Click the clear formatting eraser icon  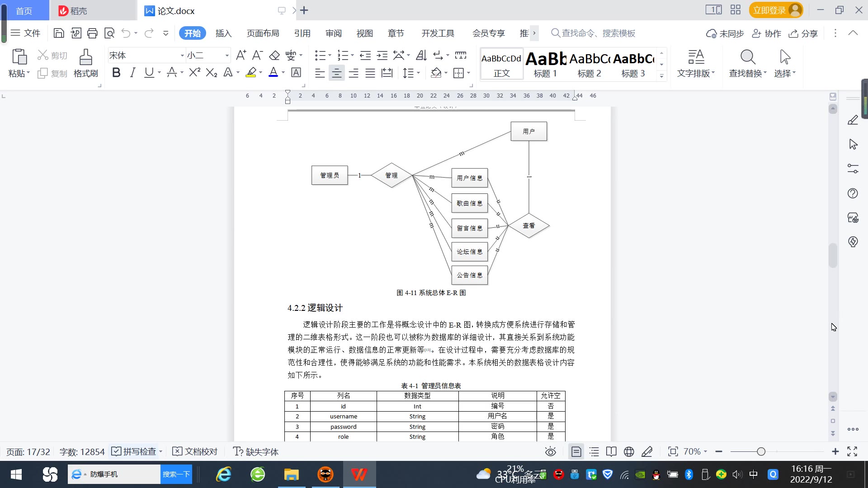pos(274,56)
